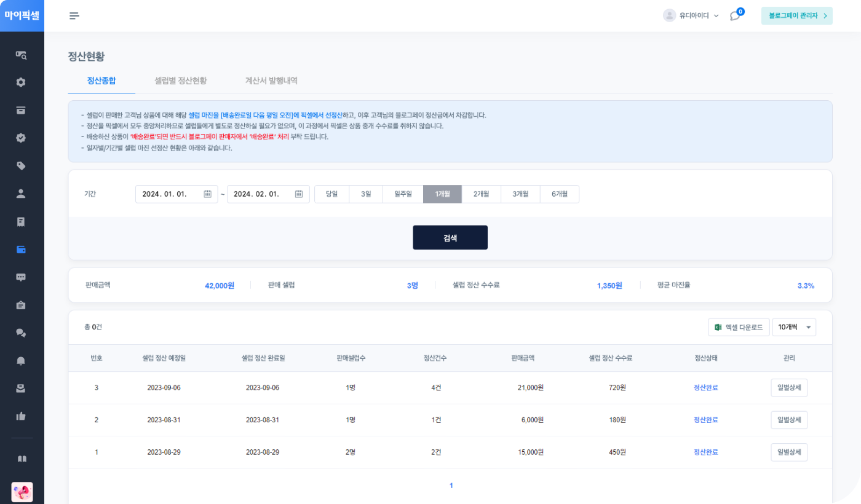Switch to the 셀럽별 정산현황 tab

click(x=181, y=81)
